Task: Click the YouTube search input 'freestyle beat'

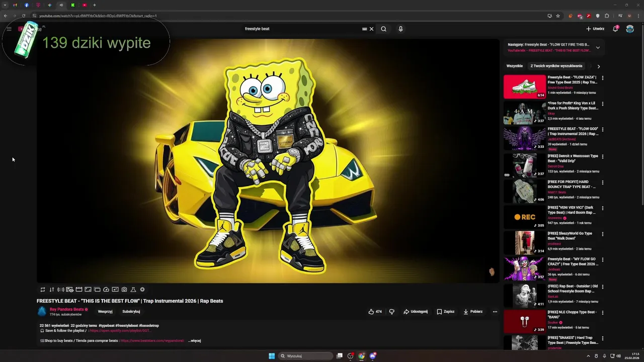Action: (302, 29)
